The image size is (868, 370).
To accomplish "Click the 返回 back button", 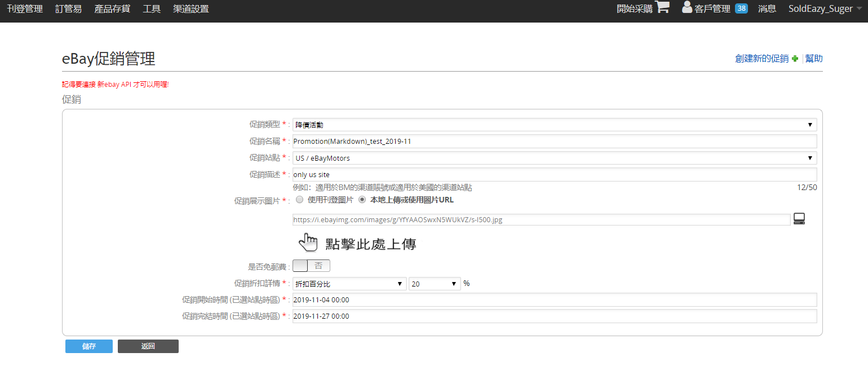I will [148, 346].
